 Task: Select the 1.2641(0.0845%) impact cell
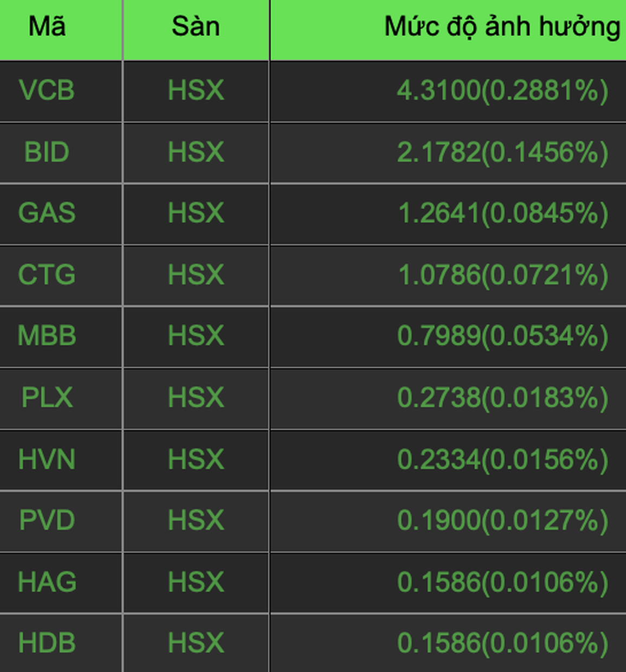coord(504,214)
